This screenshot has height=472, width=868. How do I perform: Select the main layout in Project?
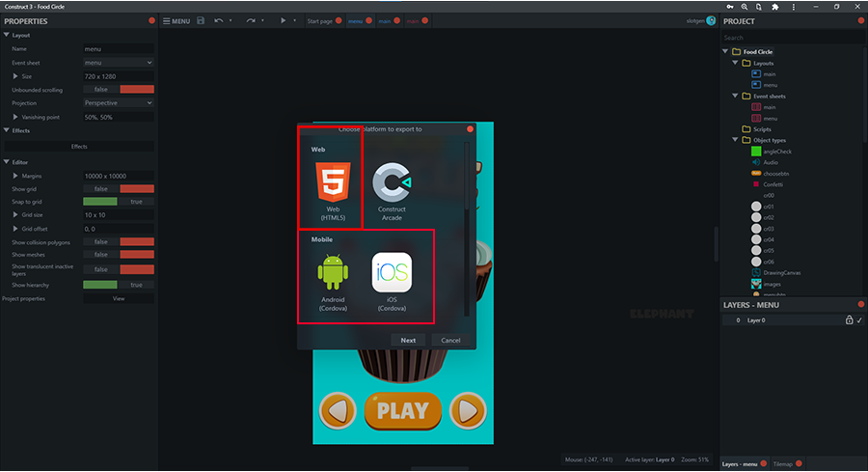coord(770,74)
